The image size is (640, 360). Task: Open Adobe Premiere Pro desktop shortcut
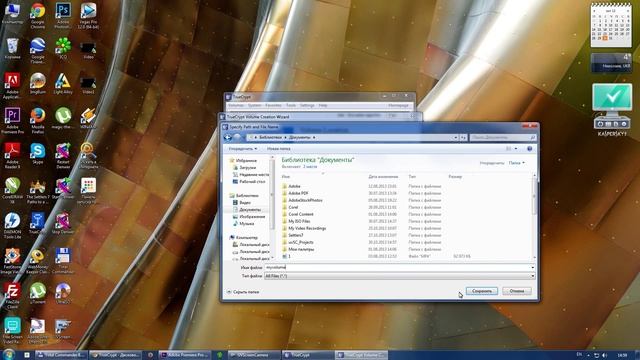point(12,120)
